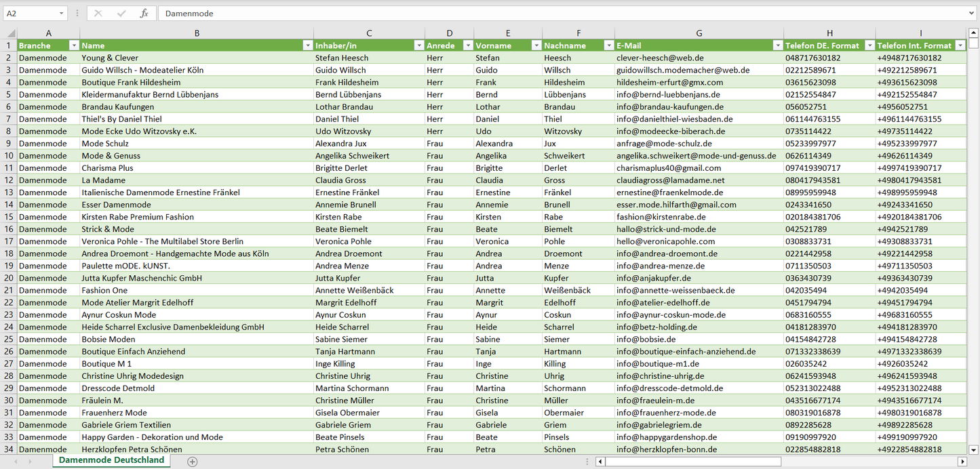Add a new sheet with plus icon
The image size is (980, 469).
(193, 462)
